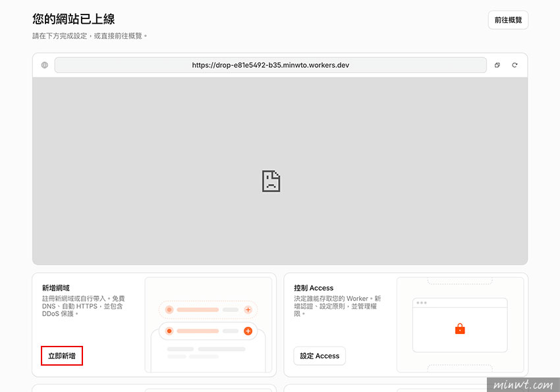The height and width of the screenshot is (392, 560).
Task: Click the 註冊新網域或自行帶入 description text
Action: [x=84, y=306]
